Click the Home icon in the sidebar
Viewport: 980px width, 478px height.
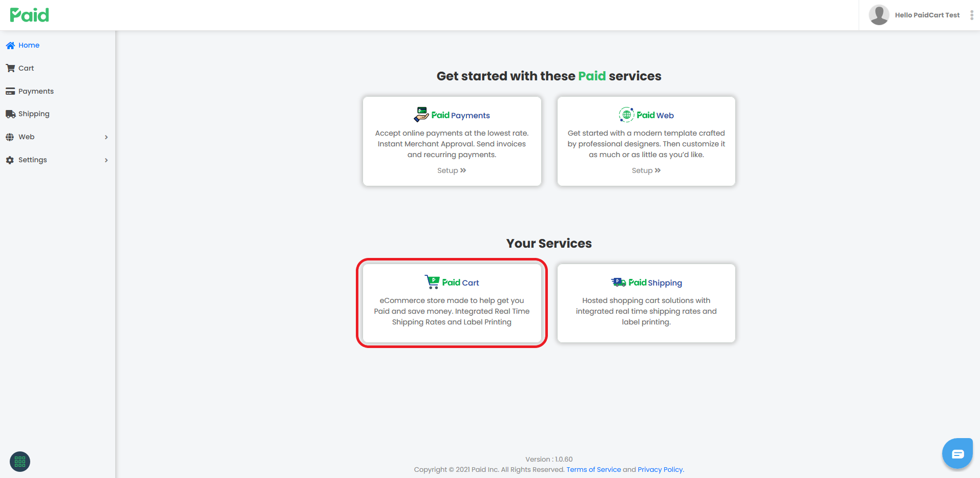(x=10, y=45)
